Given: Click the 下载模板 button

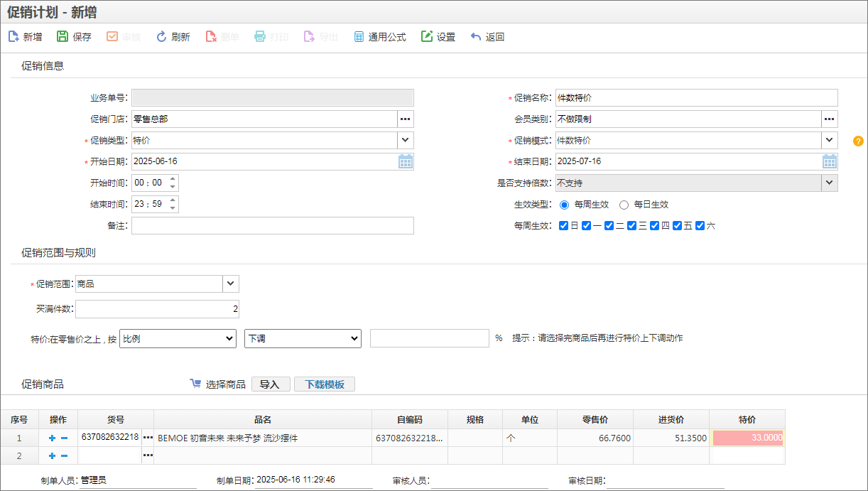Looking at the screenshot, I should [325, 384].
